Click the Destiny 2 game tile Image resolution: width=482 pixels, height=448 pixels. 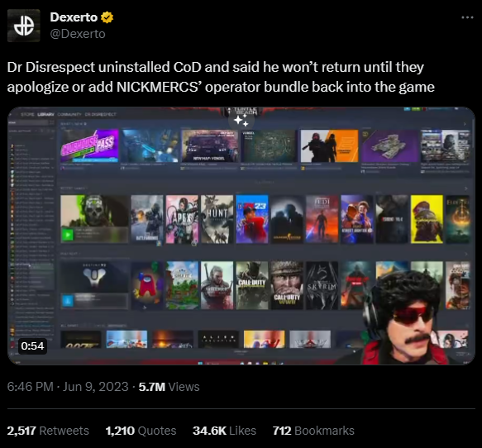tap(94, 285)
